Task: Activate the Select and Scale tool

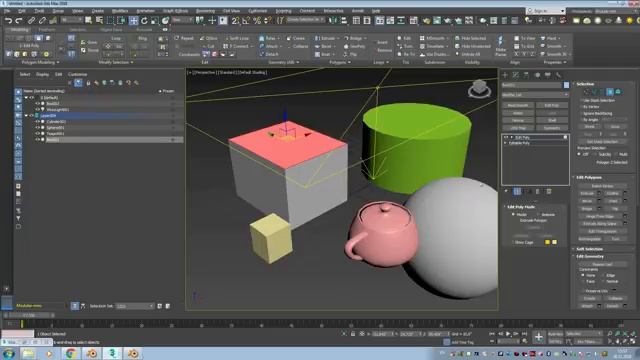Action: click(155, 20)
